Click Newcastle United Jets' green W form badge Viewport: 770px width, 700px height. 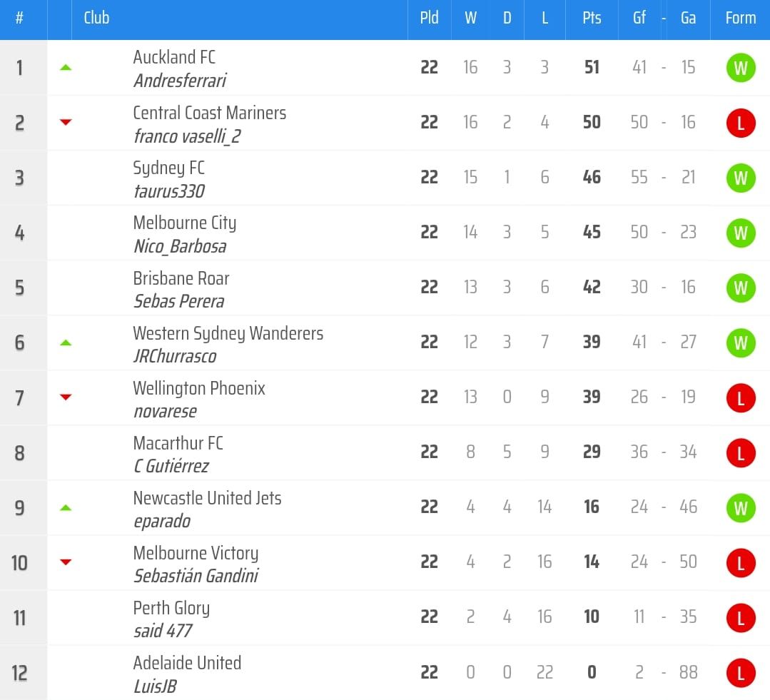741,507
